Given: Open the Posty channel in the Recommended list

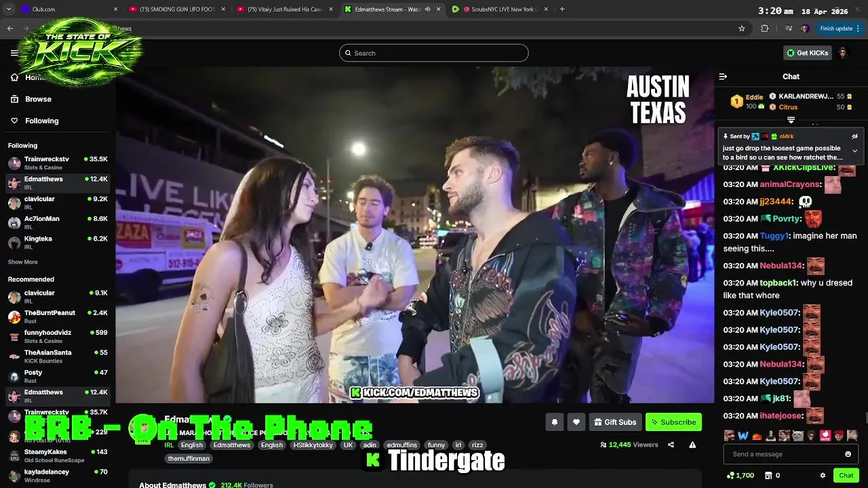Looking at the screenshot, I should tap(58, 376).
